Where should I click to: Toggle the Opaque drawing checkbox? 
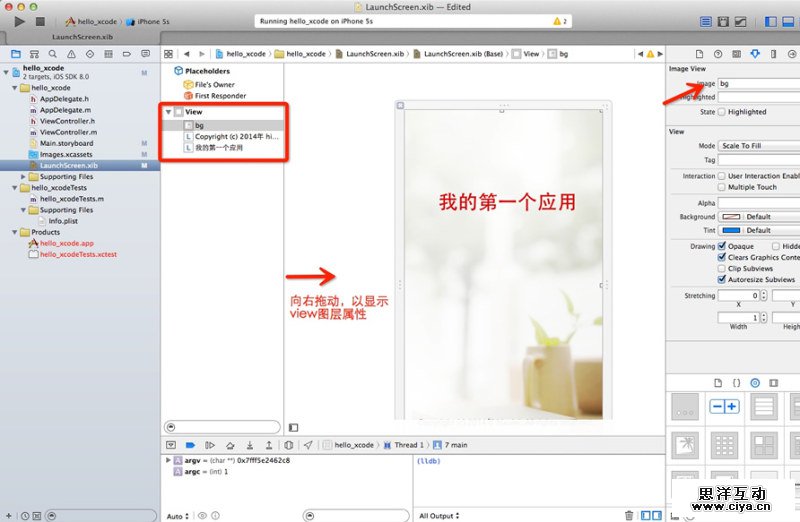coord(722,246)
